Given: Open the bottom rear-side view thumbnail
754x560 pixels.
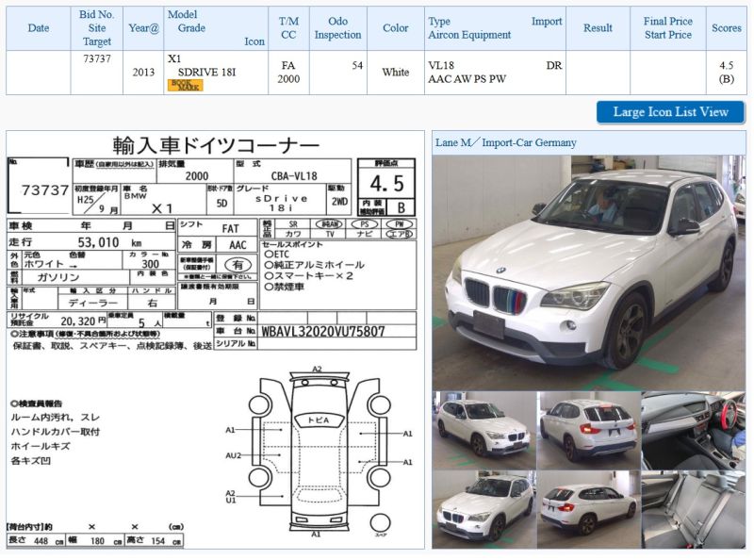Looking at the screenshot, I should coord(588,509).
